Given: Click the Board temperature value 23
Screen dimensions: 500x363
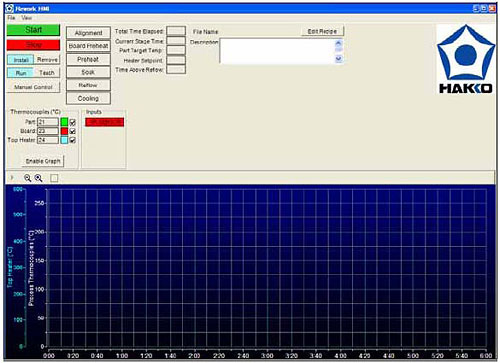Looking at the screenshot, I should (48, 131).
